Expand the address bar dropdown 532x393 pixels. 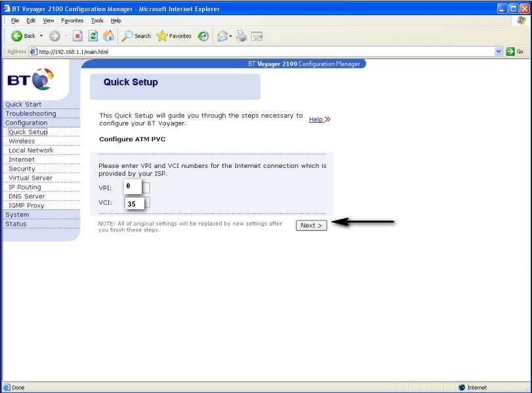(499, 52)
